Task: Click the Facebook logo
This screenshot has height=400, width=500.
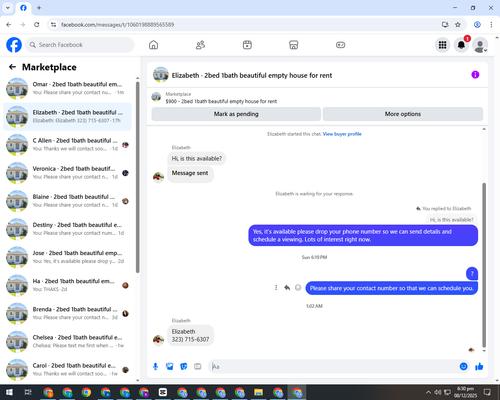Action: point(14,45)
